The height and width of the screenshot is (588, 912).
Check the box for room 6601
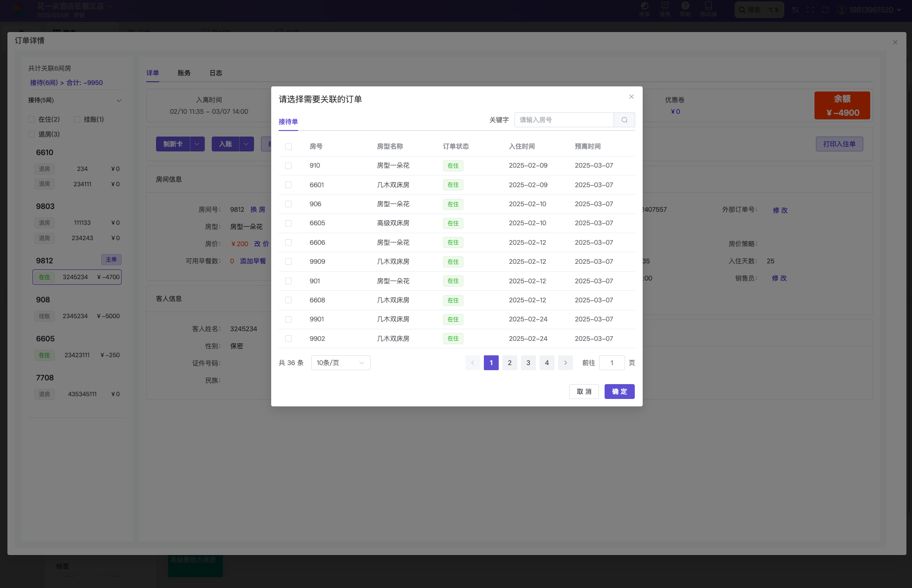[288, 185]
